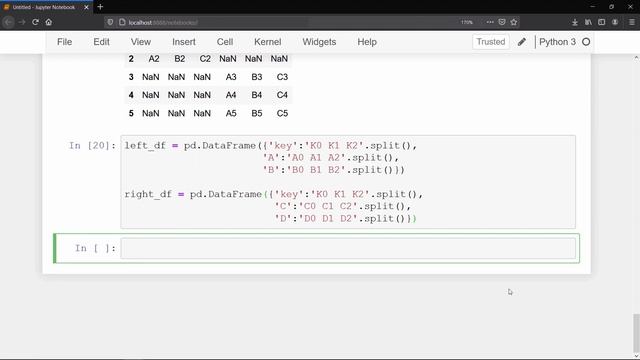Open the Insert menu
Image resolution: width=640 pixels, height=360 pixels.
pyautogui.click(x=184, y=42)
